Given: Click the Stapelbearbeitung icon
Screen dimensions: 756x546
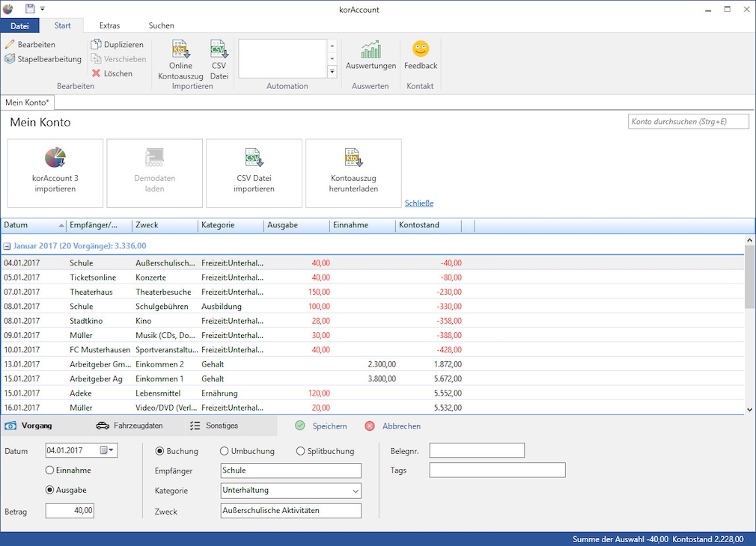Looking at the screenshot, I should 10,59.
